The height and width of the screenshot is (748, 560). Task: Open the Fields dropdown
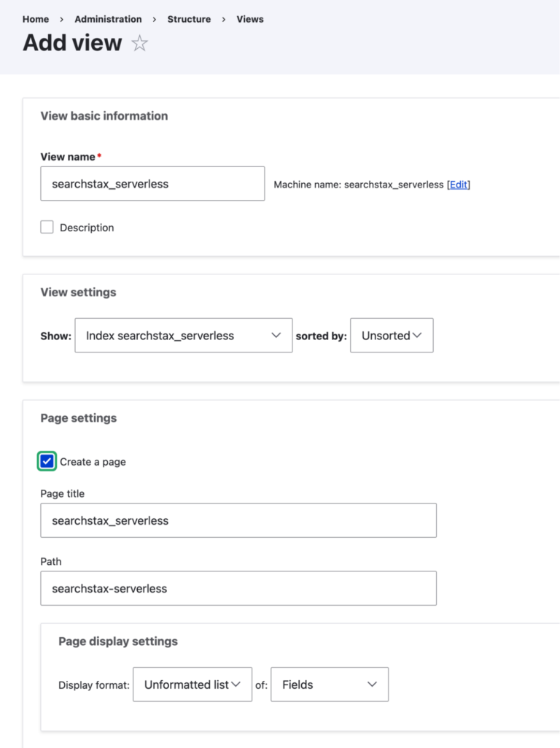(330, 685)
